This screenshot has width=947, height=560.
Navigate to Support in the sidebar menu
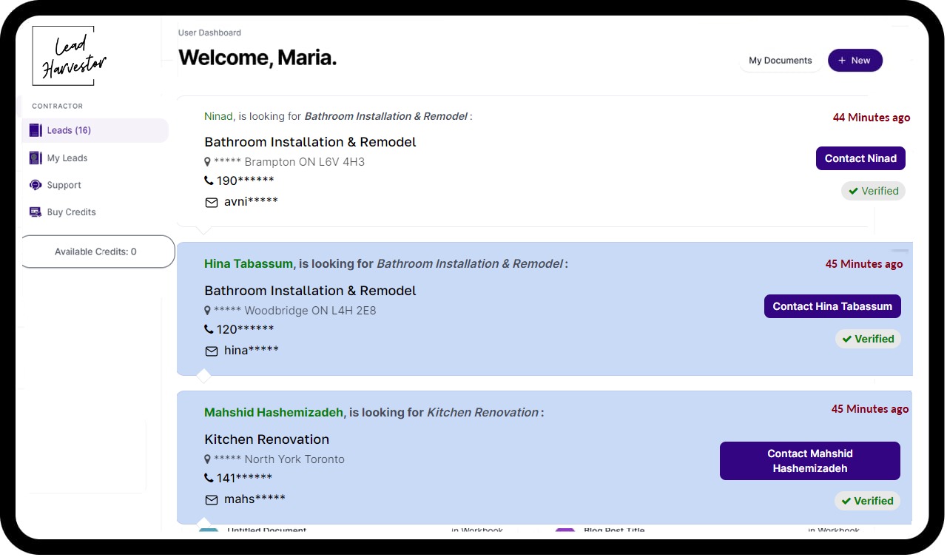point(64,184)
